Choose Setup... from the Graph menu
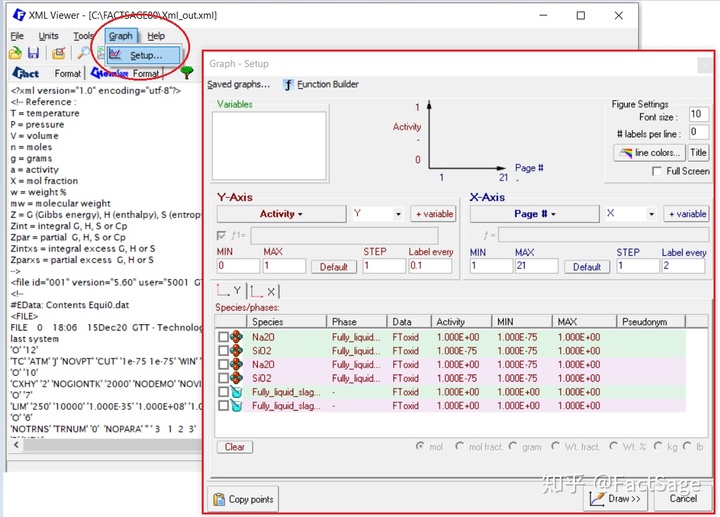This screenshot has width=720, height=517. click(x=144, y=55)
